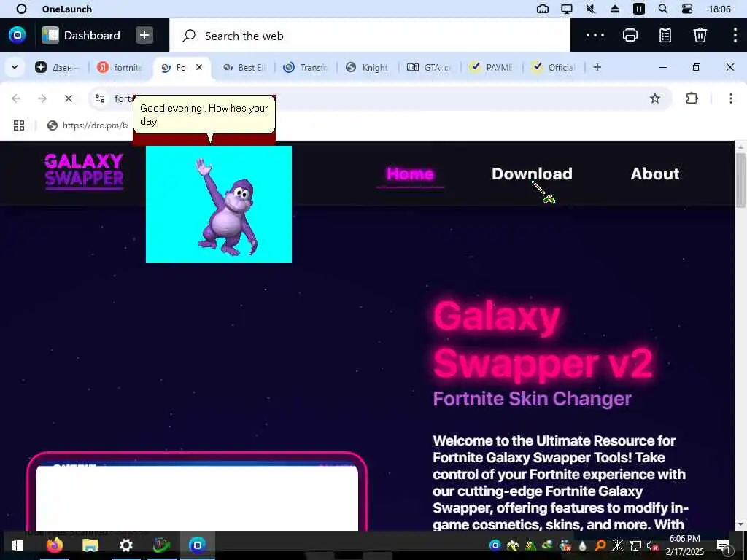Open the Download nav link

click(x=532, y=174)
